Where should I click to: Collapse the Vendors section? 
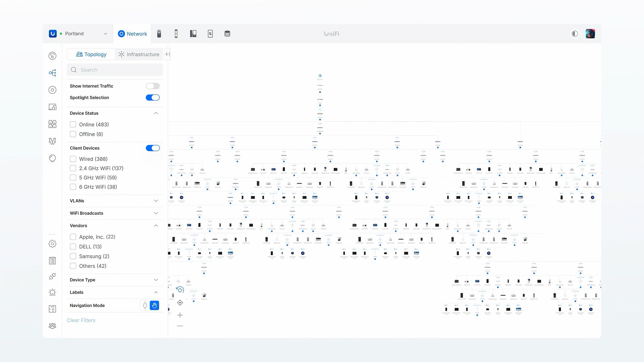coord(156,226)
